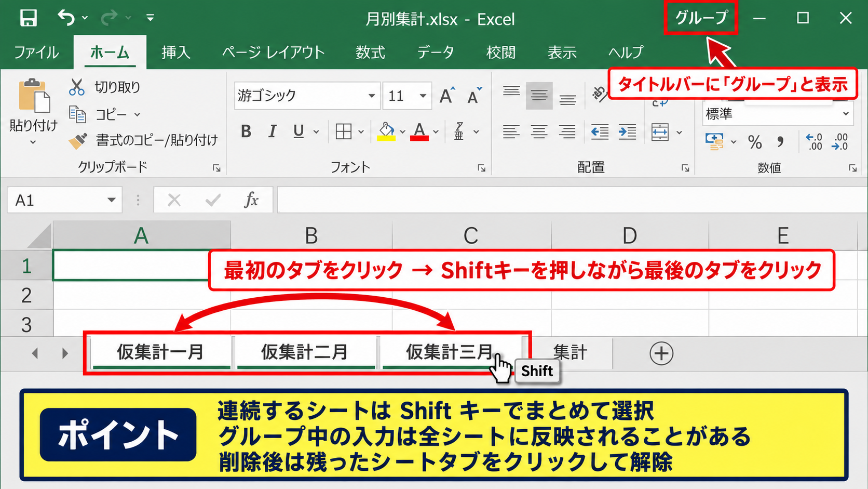
Task: Open the 標準 number format dropdown
Action: coord(846,114)
